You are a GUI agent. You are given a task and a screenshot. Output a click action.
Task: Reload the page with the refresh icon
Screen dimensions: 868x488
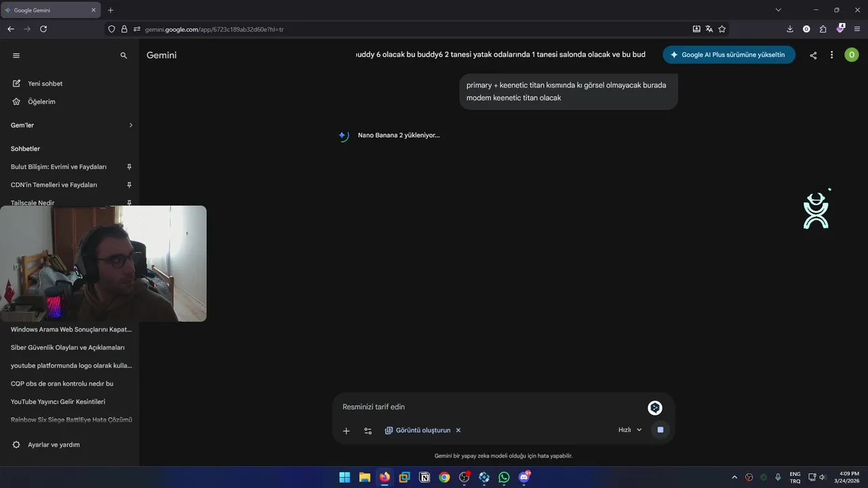coord(43,29)
